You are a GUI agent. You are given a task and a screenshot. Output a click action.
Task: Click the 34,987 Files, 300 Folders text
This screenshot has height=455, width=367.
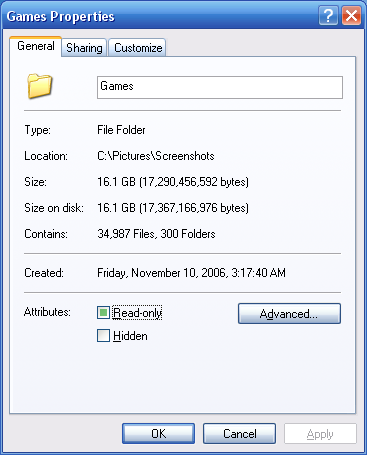coord(156,234)
